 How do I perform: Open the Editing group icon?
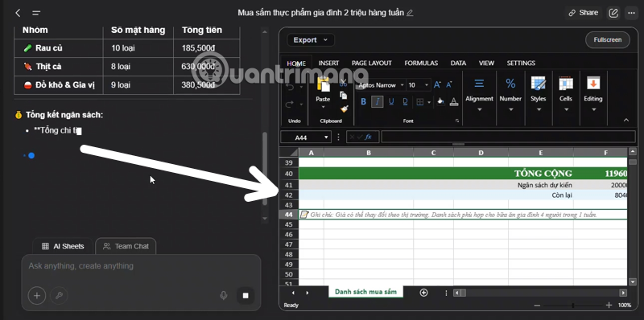pyautogui.click(x=593, y=84)
